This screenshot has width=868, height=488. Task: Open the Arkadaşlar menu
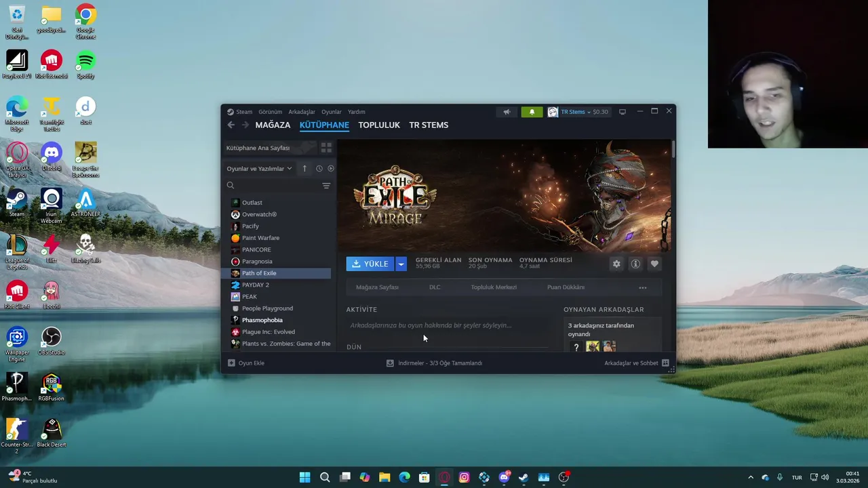pos(302,112)
